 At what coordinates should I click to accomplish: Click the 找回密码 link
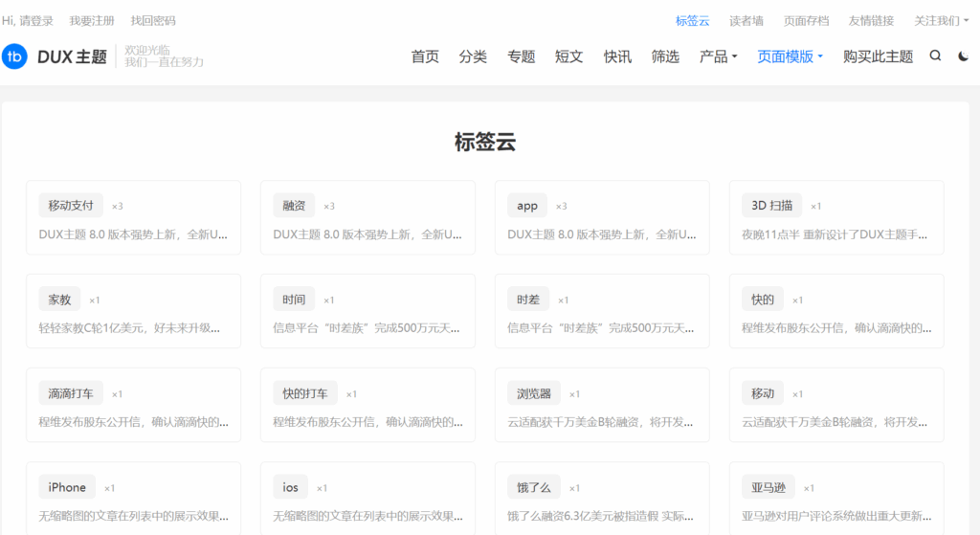click(x=153, y=20)
